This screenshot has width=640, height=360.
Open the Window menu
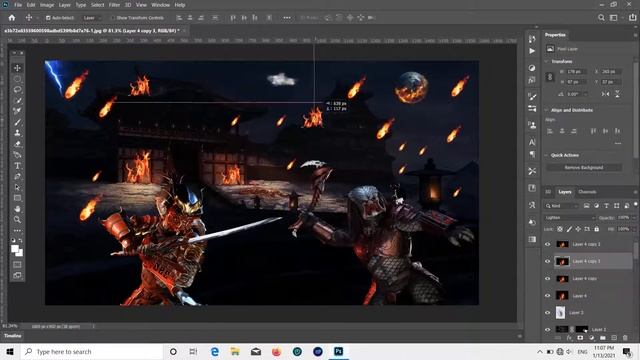point(160,5)
